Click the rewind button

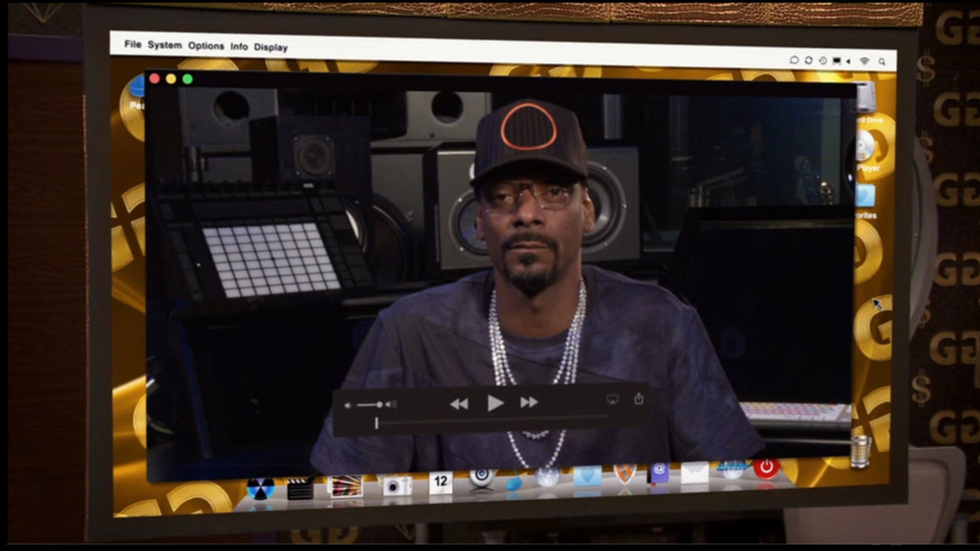(x=459, y=404)
